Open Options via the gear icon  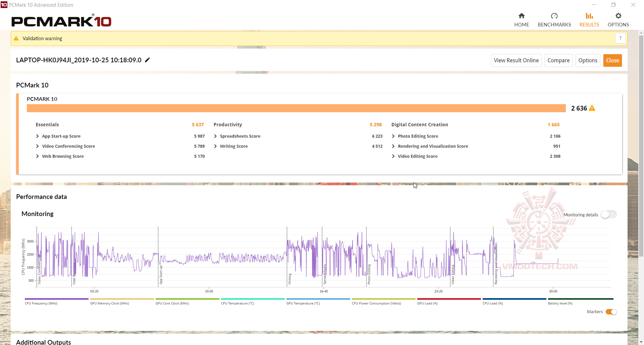(x=618, y=16)
